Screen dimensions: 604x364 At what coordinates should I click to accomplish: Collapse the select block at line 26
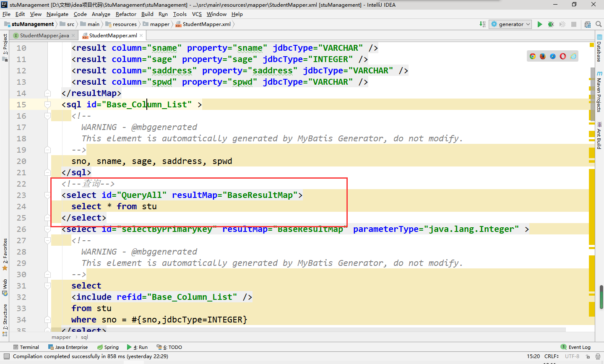[47, 229]
